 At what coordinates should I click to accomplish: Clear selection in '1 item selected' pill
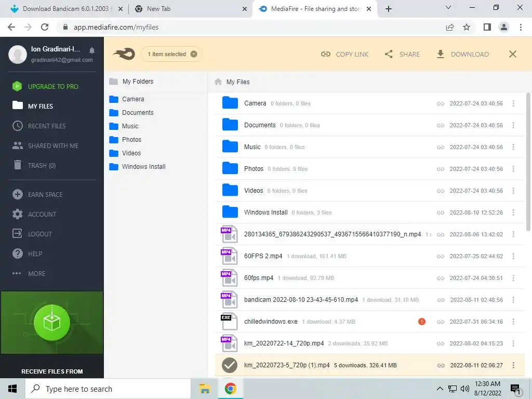pos(194,54)
